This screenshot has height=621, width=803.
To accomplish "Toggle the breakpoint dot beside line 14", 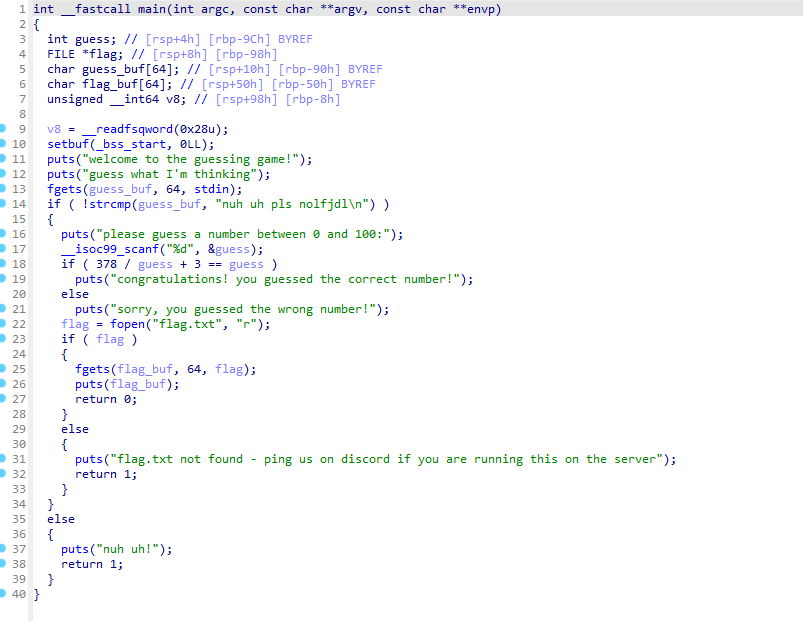I will pyautogui.click(x=3, y=204).
